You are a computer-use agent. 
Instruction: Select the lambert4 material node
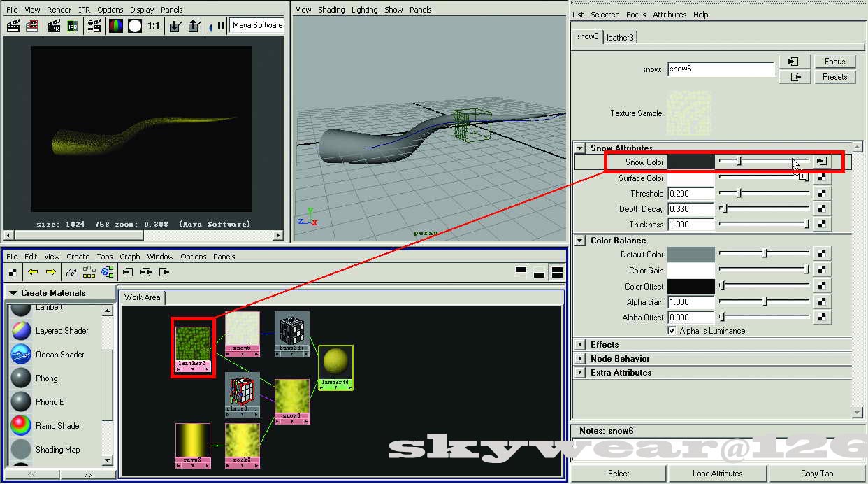pos(336,366)
